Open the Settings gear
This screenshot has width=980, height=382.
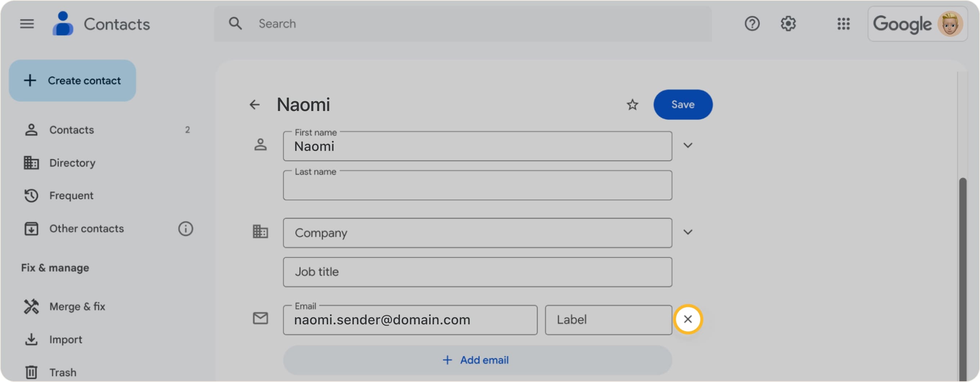788,24
